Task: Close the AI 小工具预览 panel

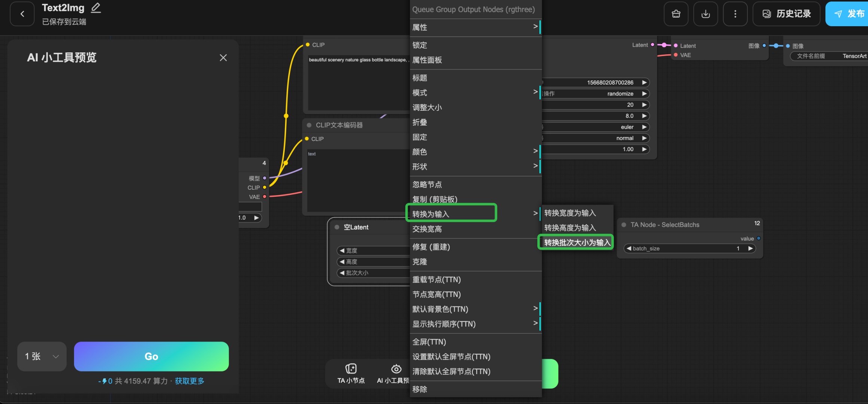Action: pyautogui.click(x=223, y=58)
